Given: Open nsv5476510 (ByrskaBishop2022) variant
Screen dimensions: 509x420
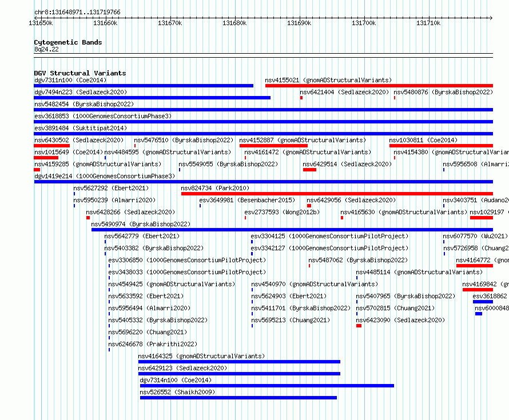Looking at the screenshot, I should [184, 140].
